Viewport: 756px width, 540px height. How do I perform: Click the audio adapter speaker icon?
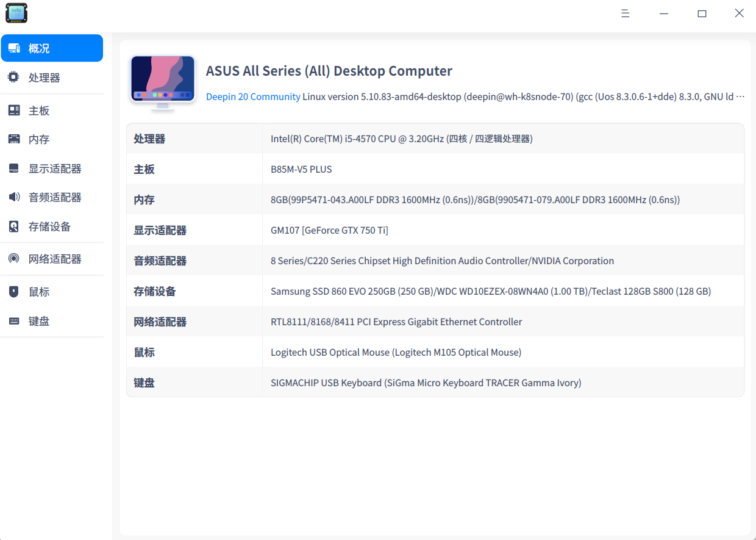[13, 197]
